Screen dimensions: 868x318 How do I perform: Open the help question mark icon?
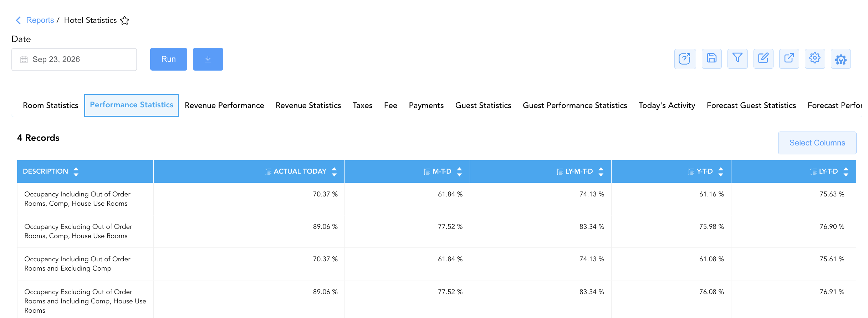pyautogui.click(x=685, y=59)
